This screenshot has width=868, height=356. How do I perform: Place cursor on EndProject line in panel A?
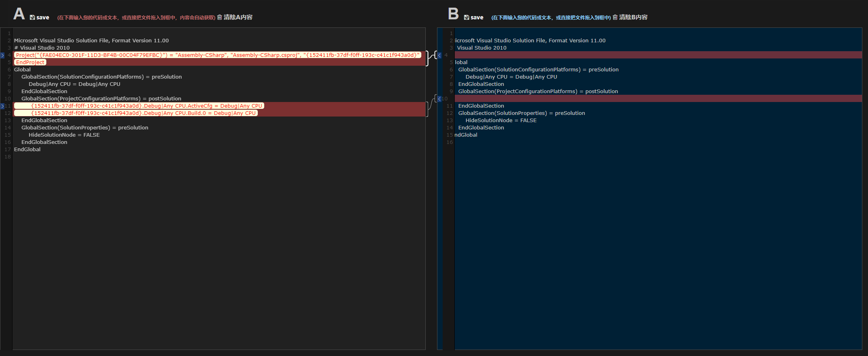click(30, 62)
